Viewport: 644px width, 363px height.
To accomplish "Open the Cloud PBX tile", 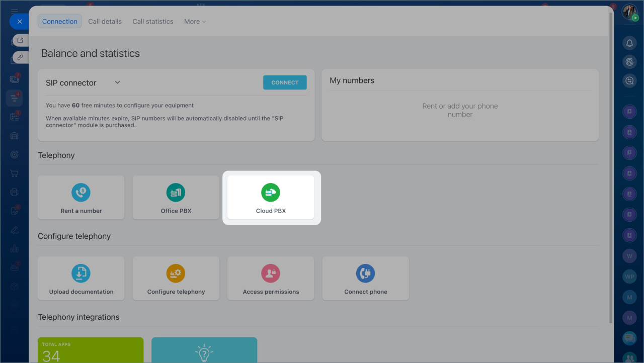I will click(x=271, y=197).
